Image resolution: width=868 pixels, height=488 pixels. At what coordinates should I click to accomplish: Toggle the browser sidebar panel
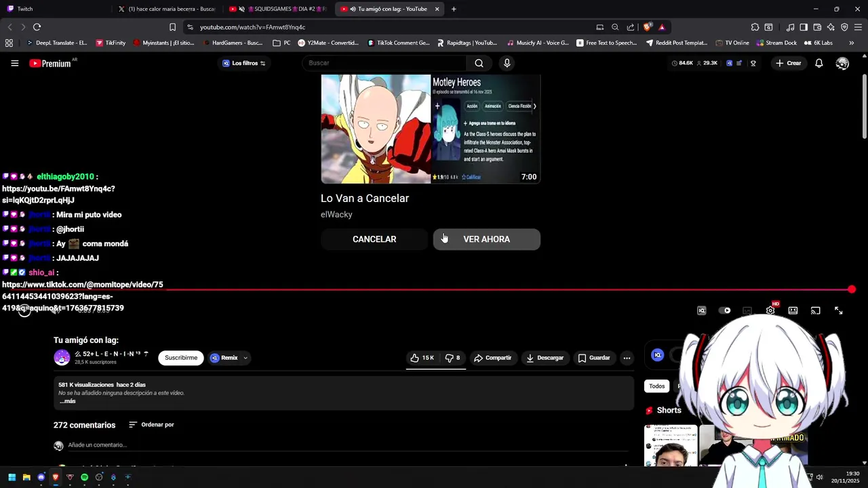[x=804, y=27]
